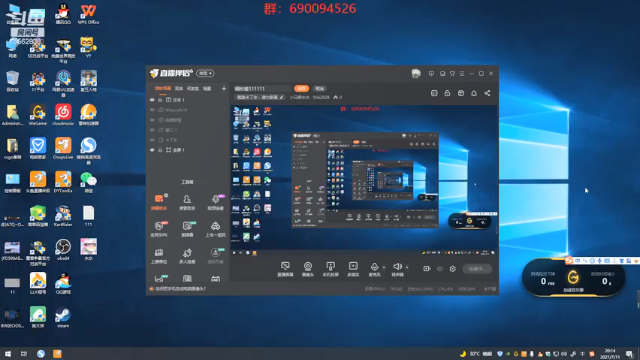The image size is (640, 360).
Task: Launch the WPS Office desktop shortcut
Action: (x=88, y=14)
